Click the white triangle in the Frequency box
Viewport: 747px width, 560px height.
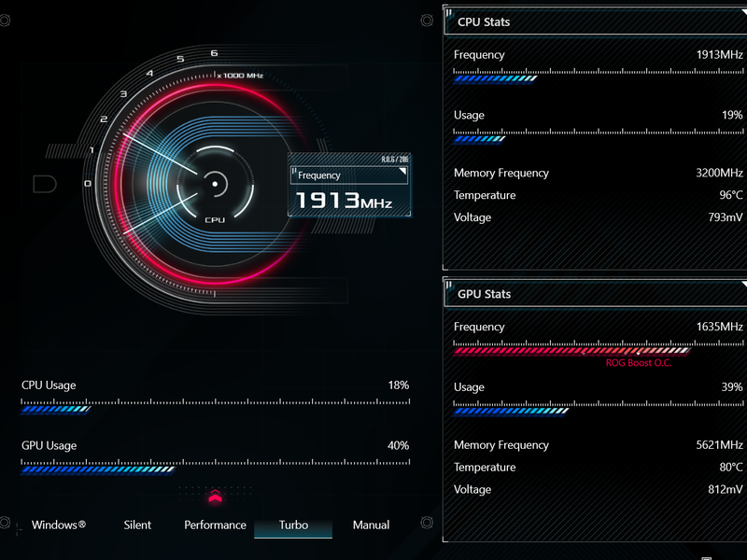(402, 171)
